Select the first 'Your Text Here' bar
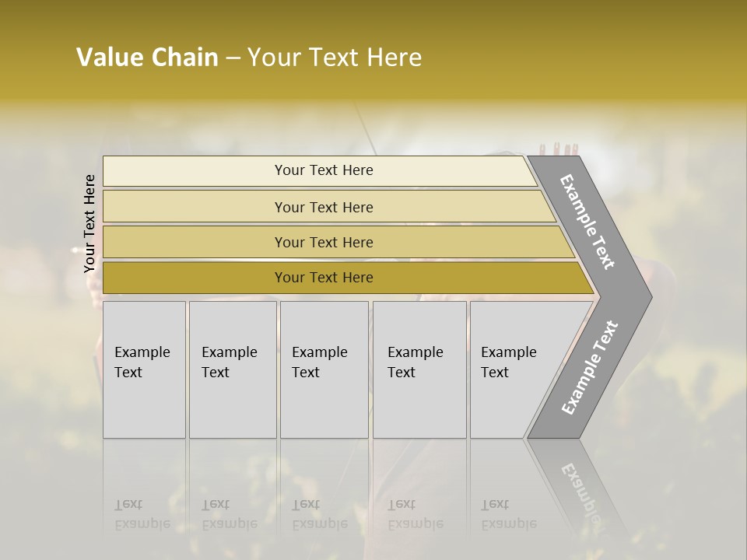 323,170
